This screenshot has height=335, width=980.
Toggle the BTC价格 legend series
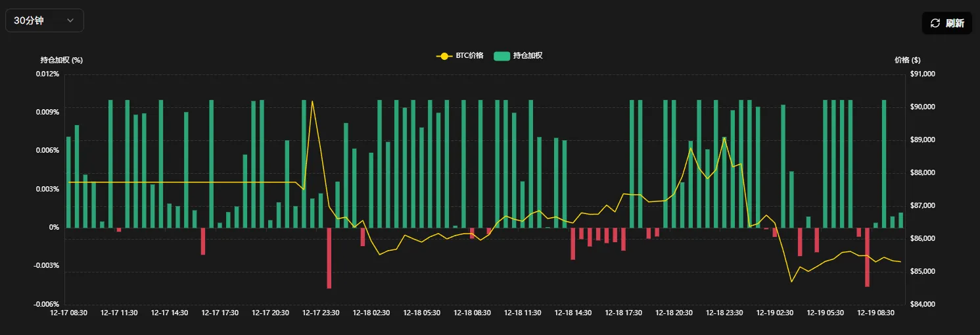[x=460, y=56]
